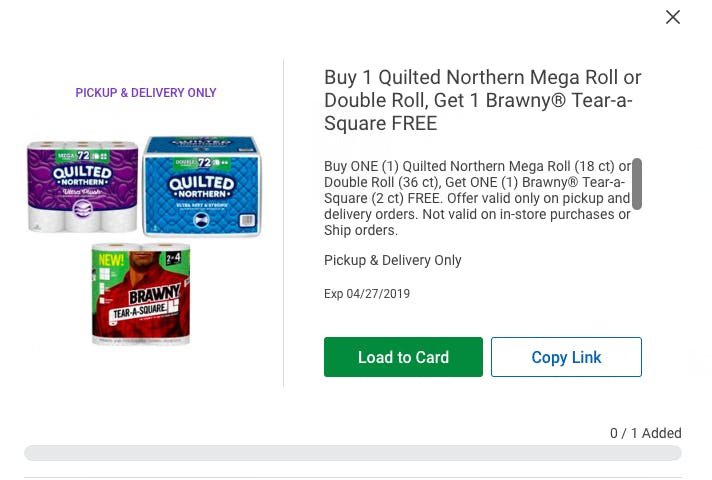
Task: Click the black Pickup & Delivery Only text
Action: coord(393,260)
